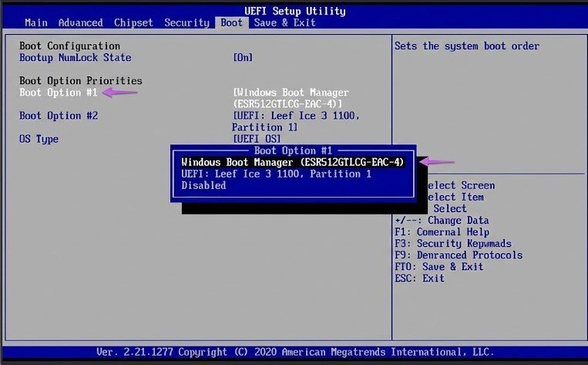Click the F3 key hint line
Image resolution: width=588 pixels, height=365 pixels.
(x=452, y=243)
